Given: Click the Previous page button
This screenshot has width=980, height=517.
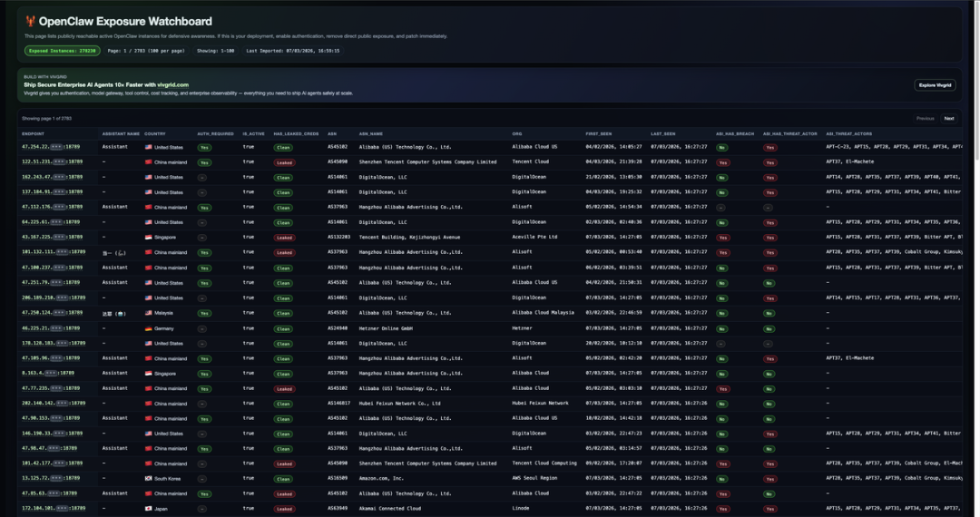Looking at the screenshot, I should (x=925, y=118).
